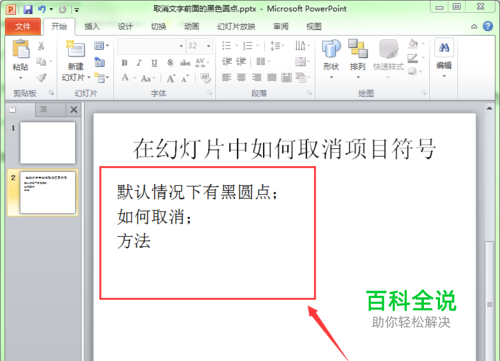The height and width of the screenshot is (361, 500).
Task: Switch to the Review (审阅) tab
Action: point(281,26)
